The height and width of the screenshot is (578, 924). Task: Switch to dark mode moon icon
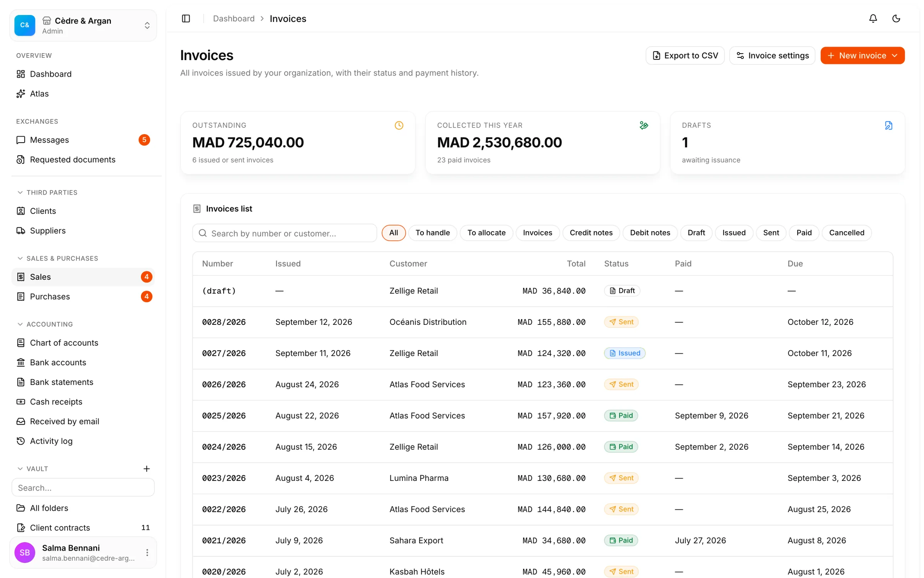tap(896, 18)
